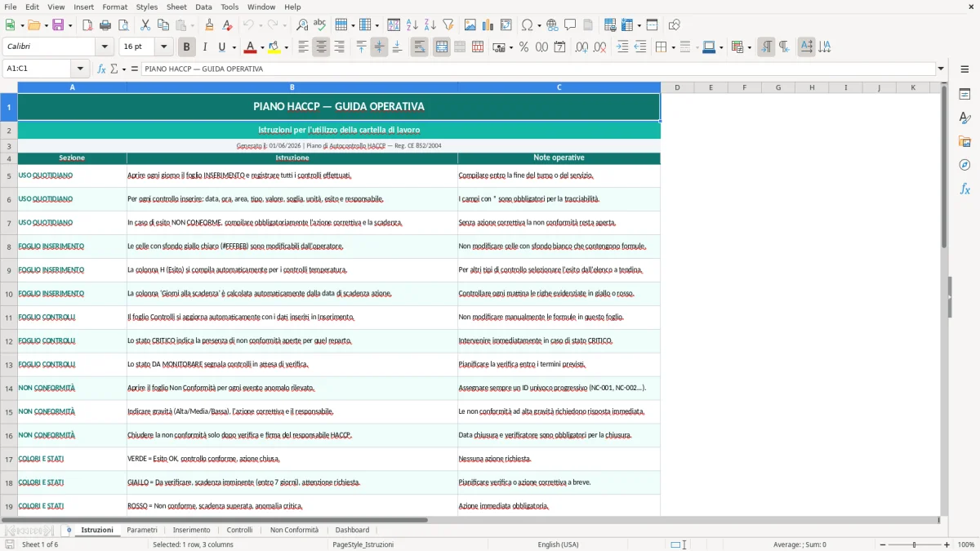Screen dimensions: 980x551
Task: Click the Cut scissors icon
Action: click(x=145, y=25)
